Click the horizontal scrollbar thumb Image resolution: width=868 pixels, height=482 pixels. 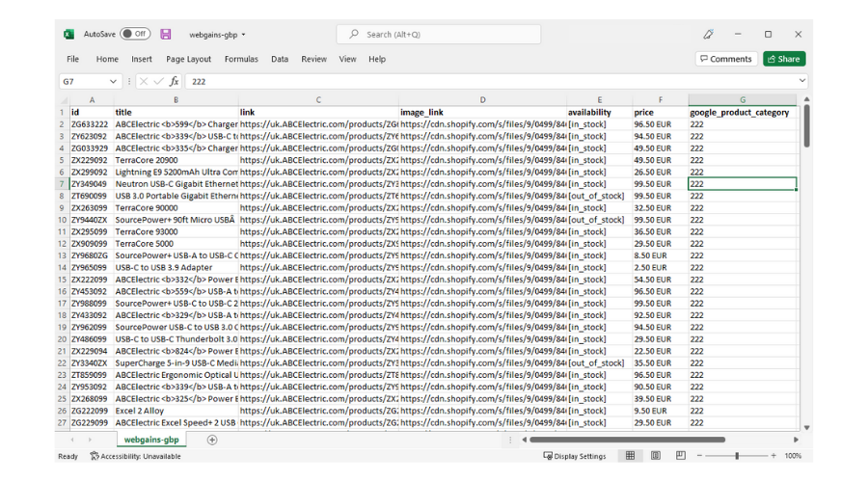(x=627, y=440)
